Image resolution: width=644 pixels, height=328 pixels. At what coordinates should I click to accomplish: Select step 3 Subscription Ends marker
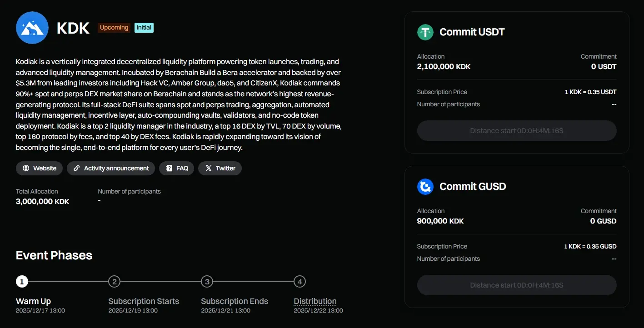[207, 282]
